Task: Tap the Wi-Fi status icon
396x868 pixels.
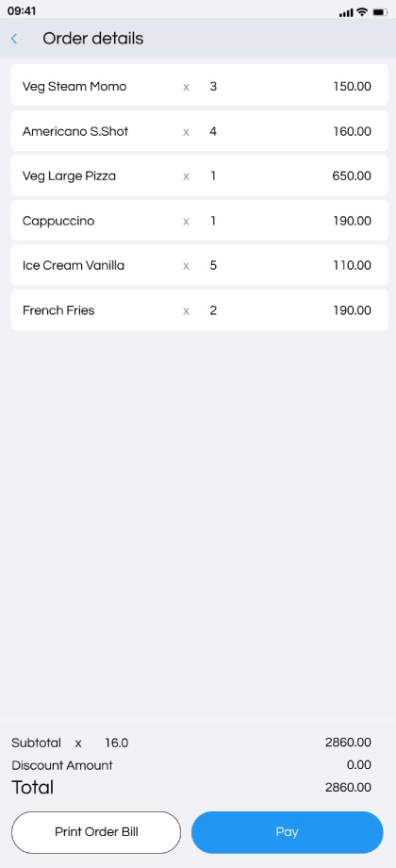Action: (x=362, y=11)
